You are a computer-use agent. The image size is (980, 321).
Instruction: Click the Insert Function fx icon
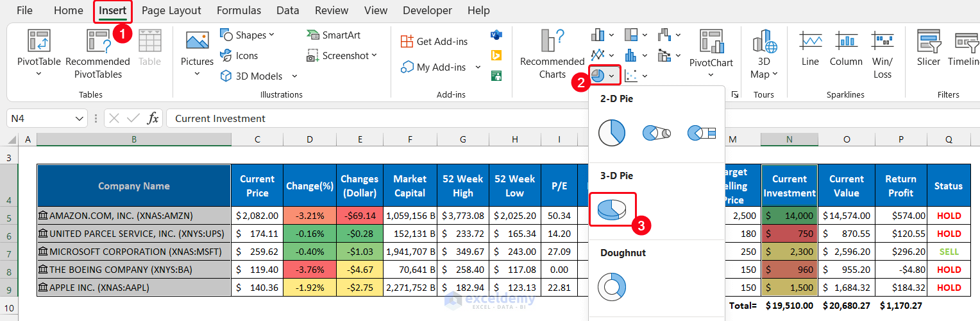coord(153,118)
